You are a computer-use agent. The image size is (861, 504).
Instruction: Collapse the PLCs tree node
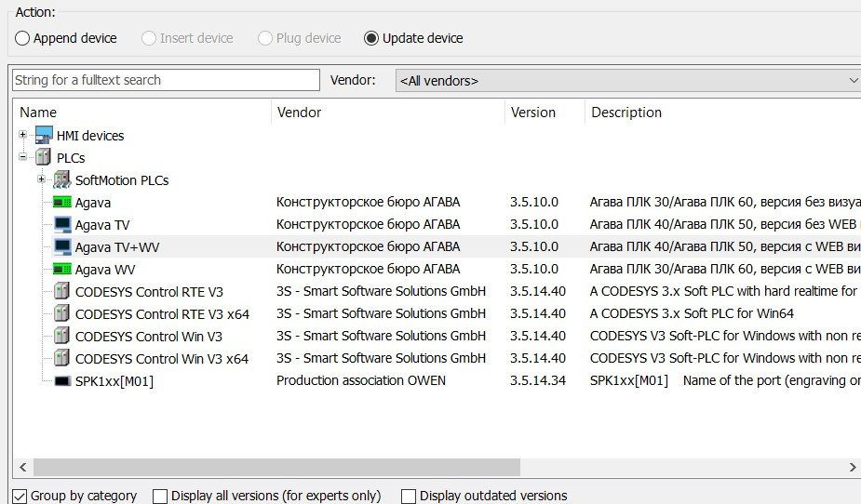tap(23, 158)
